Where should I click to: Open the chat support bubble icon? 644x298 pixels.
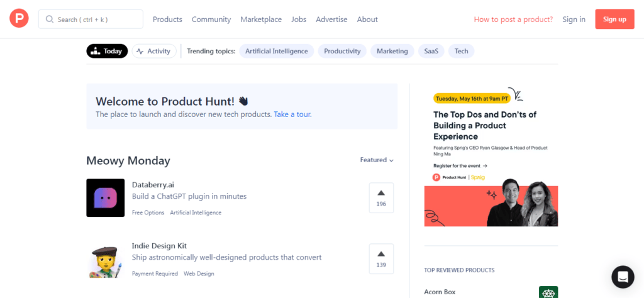[x=623, y=277]
